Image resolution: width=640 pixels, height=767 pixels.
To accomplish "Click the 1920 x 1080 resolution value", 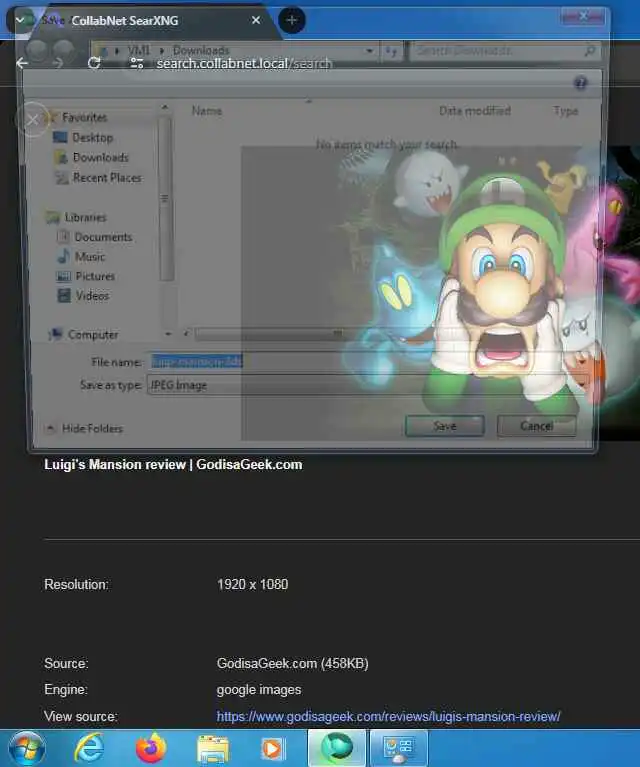I will (252, 585).
